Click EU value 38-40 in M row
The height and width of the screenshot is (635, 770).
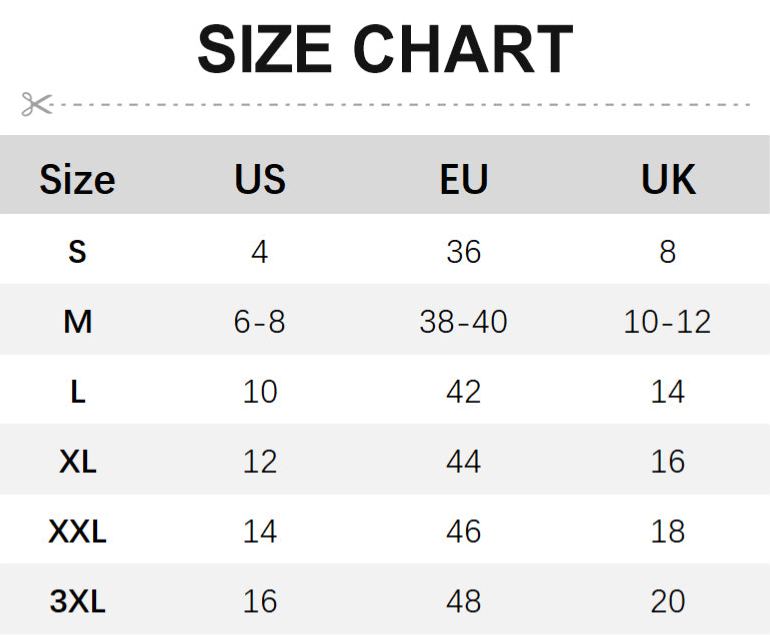[464, 321]
